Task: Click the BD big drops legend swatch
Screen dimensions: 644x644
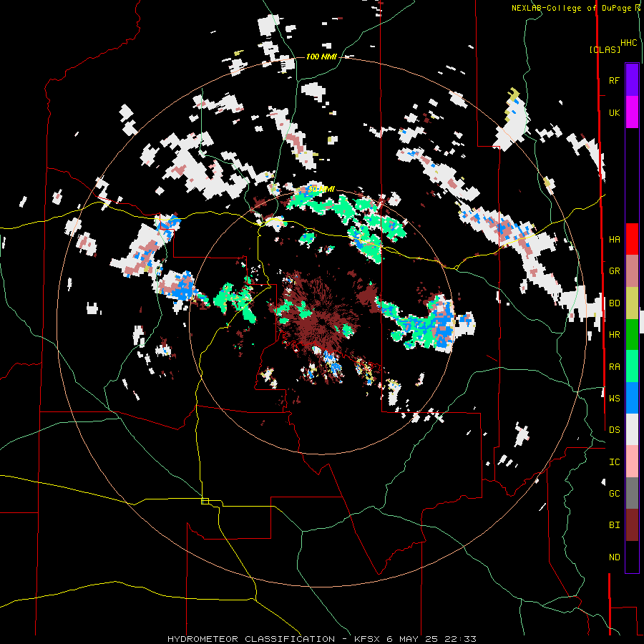Action: click(x=632, y=303)
